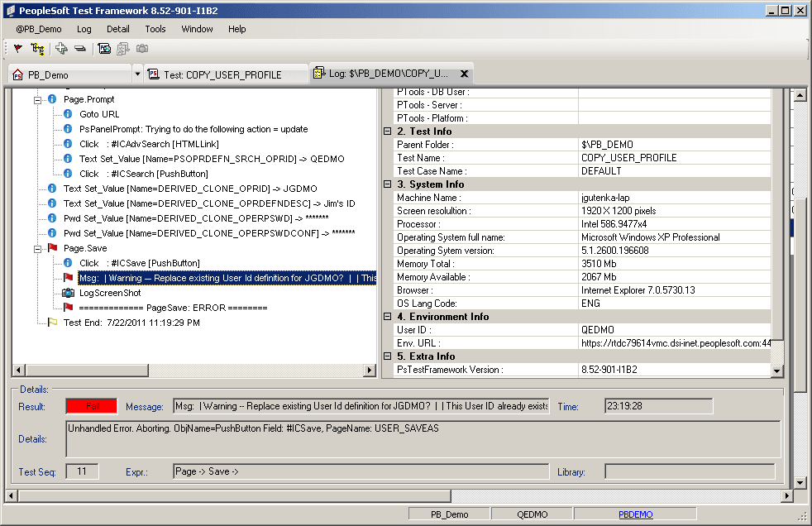This screenshot has width=812, height=526.
Task: Click the image export toolbar icon
Action: [x=122, y=48]
